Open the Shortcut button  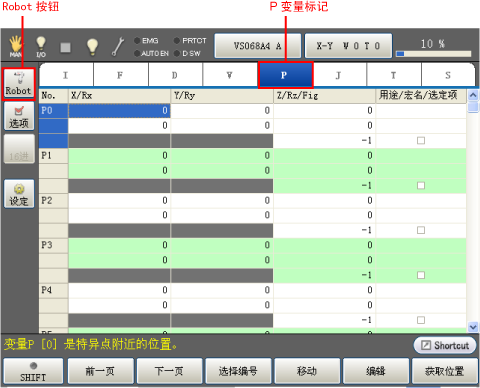coord(445,345)
